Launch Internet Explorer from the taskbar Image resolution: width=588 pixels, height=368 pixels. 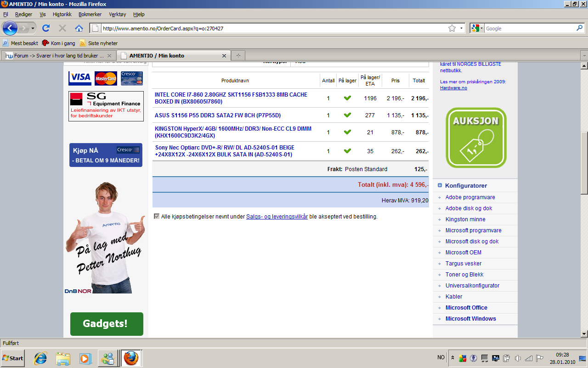(x=40, y=358)
